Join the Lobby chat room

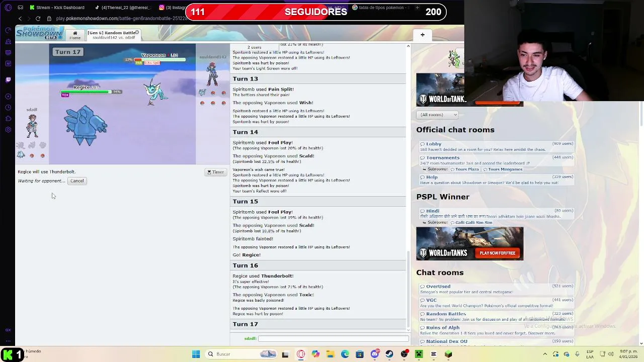497,146
